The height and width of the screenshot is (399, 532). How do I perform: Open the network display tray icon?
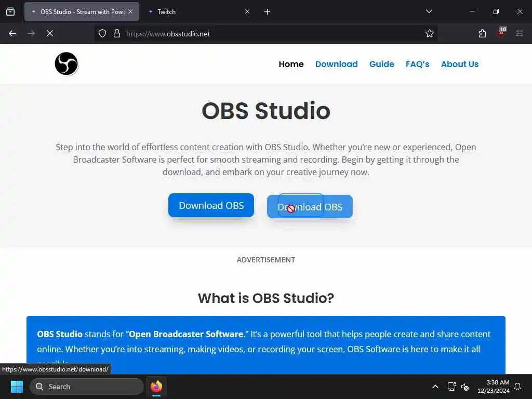point(451,387)
